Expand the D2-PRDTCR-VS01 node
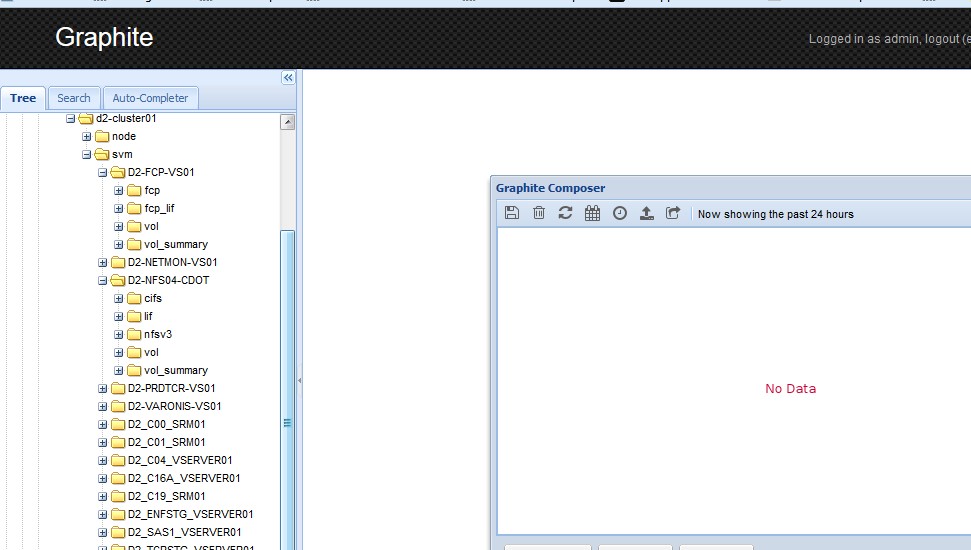This screenshot has width=971, height=550. 103,388
